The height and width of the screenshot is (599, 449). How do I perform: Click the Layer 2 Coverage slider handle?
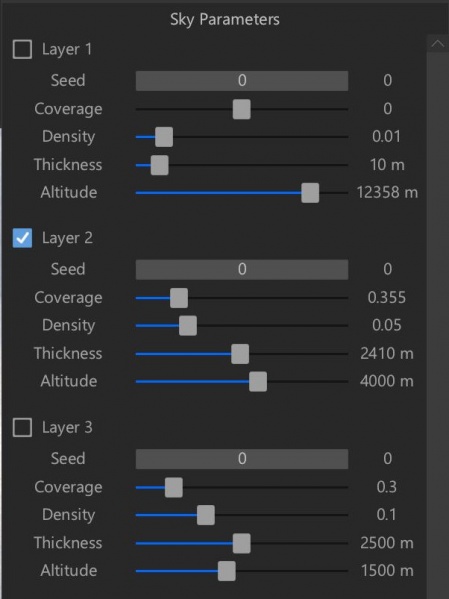[x=179, y=298]
